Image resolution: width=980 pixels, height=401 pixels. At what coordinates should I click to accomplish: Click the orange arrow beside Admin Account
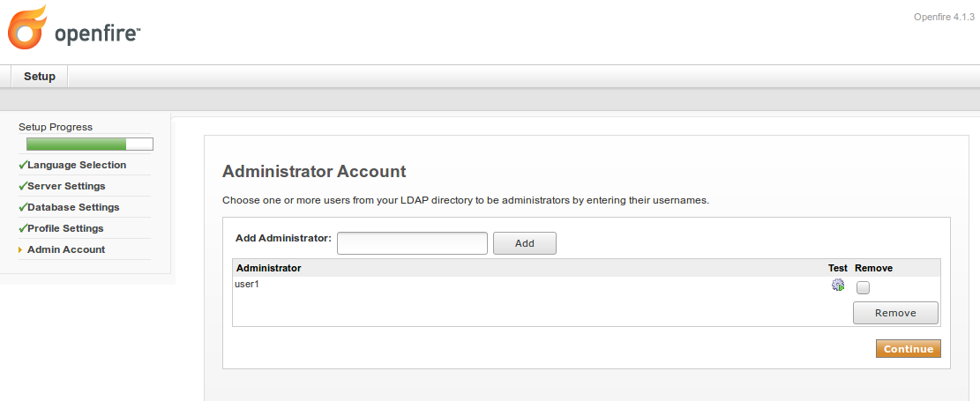(x=20, y=249)
